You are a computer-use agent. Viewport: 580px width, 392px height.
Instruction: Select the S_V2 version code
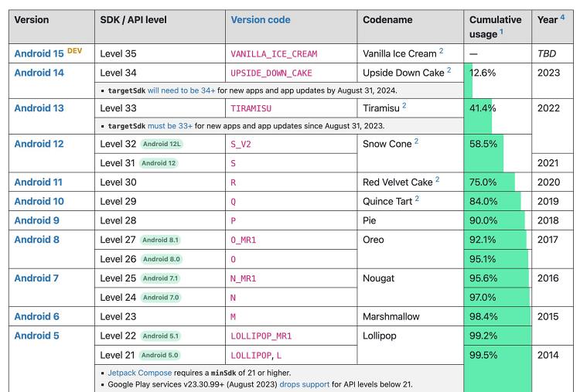coord(241,145)
